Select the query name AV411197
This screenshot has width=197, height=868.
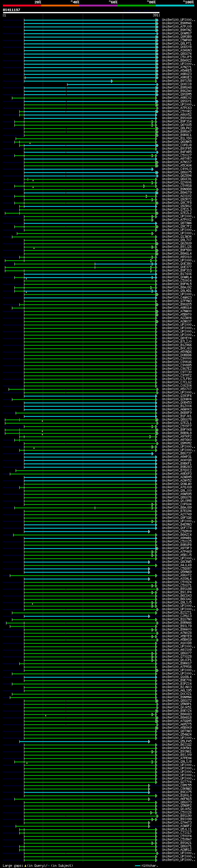pos(11,10)
